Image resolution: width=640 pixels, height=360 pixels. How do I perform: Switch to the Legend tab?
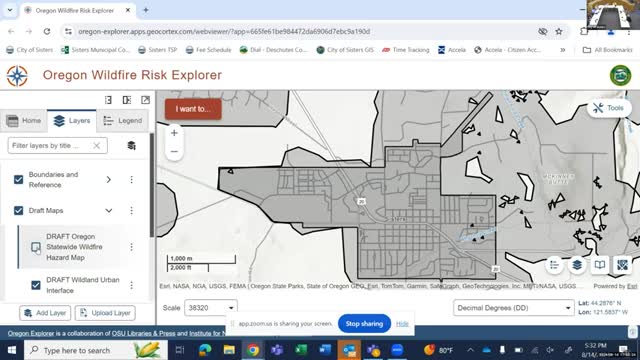tap(122, 121)
